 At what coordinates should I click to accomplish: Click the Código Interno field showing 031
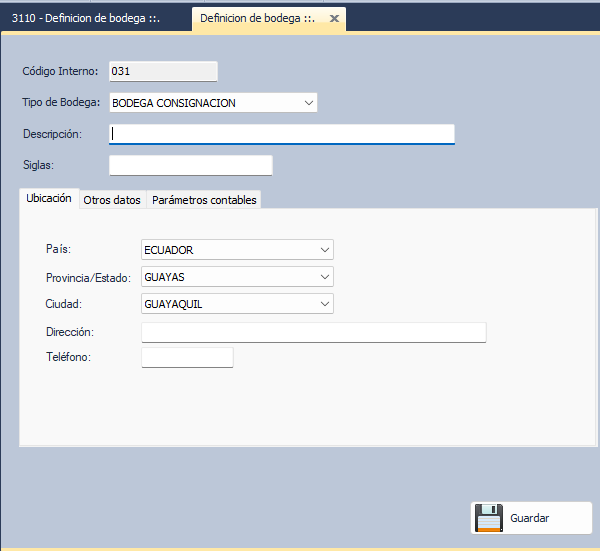(162, 71)
